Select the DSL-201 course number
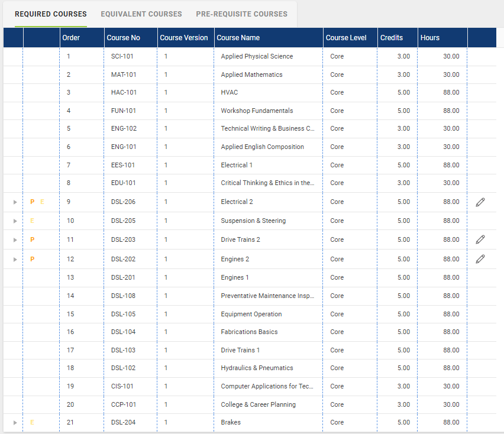The width and height of the screenshot is (504, 434). point(123,277)
